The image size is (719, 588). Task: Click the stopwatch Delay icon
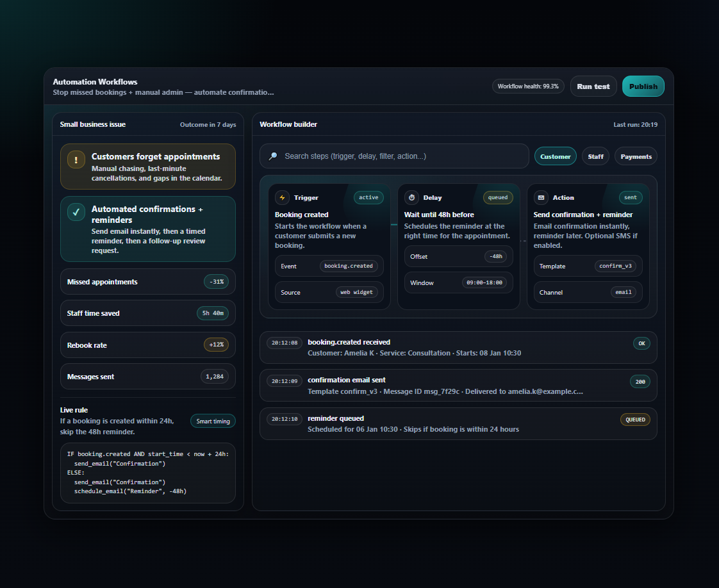tap(412, 198)
